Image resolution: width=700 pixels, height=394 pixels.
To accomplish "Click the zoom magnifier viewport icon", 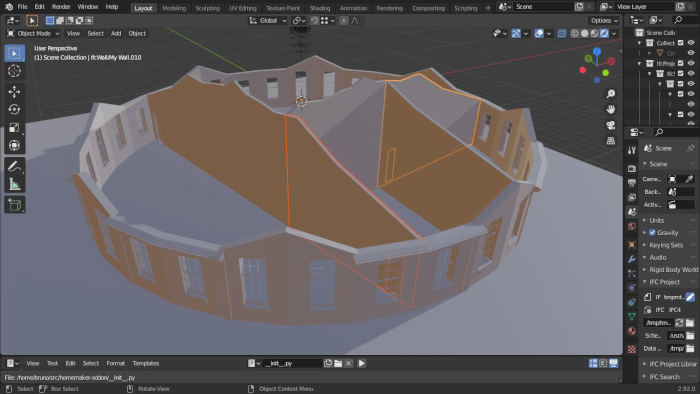I will (x=611, y=94).
